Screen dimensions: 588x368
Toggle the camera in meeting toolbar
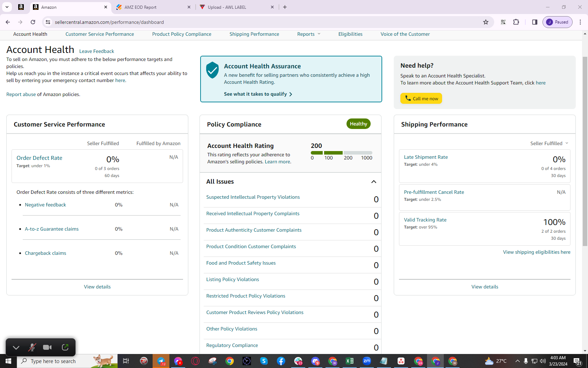[x=47, y=347]
